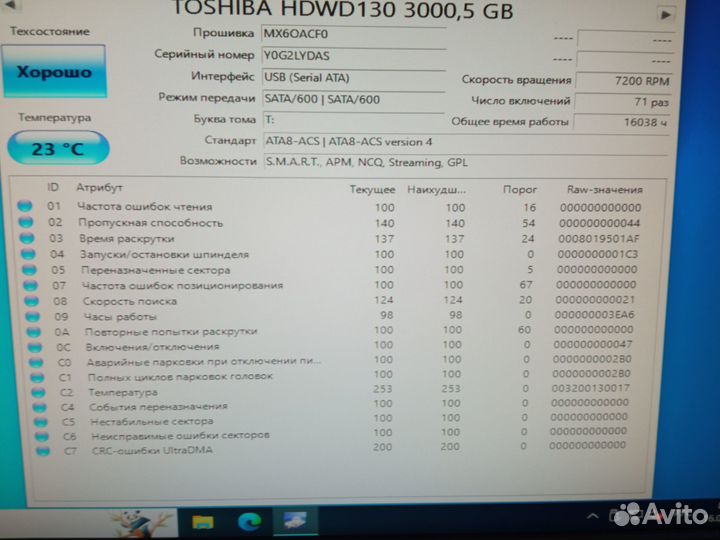Screen dimensions: 720x540
Task: Go to next disk with right arrow
Action: coord(665,15)
